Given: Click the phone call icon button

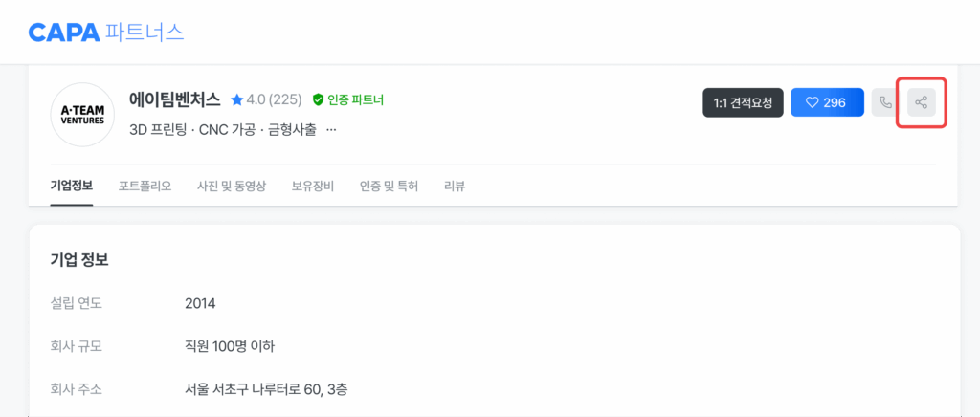Looking at the screenshot, I should [885, 102].
